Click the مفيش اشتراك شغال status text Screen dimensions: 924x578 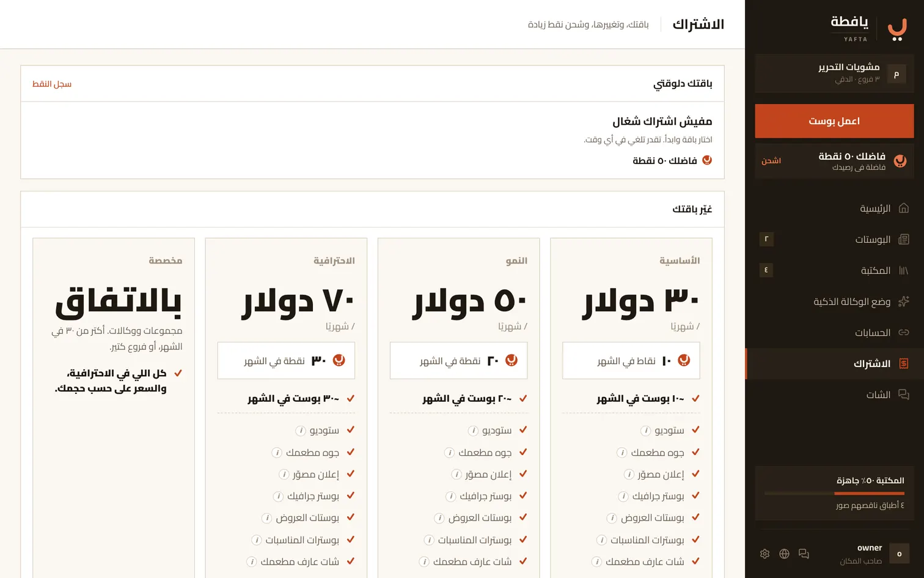(662, 121)
